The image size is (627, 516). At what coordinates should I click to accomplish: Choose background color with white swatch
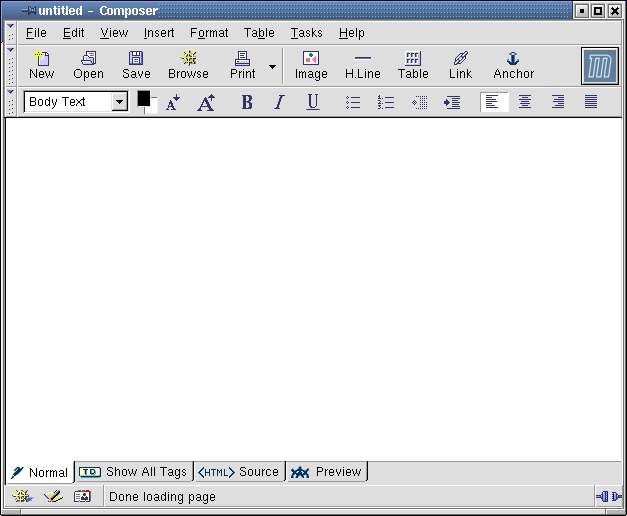click(x=154, y=107)
